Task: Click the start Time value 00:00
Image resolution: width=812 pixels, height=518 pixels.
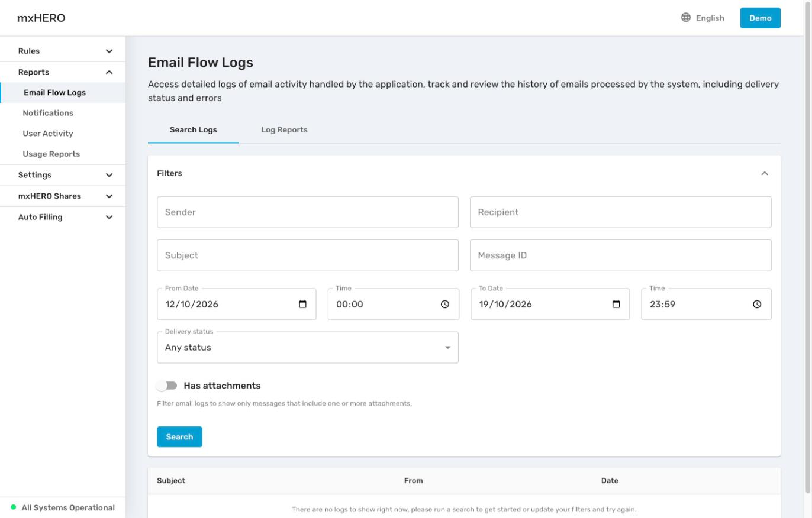Action: 350,305
